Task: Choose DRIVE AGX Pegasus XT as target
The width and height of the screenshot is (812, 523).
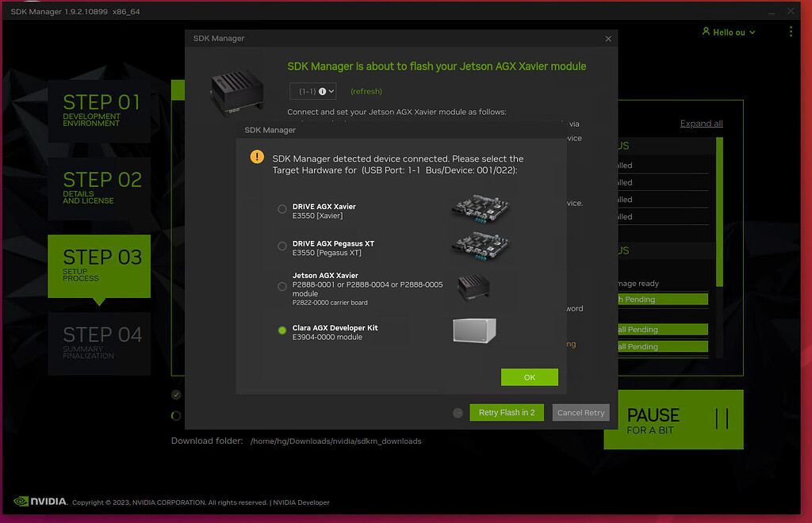Action: pos(282,246)
